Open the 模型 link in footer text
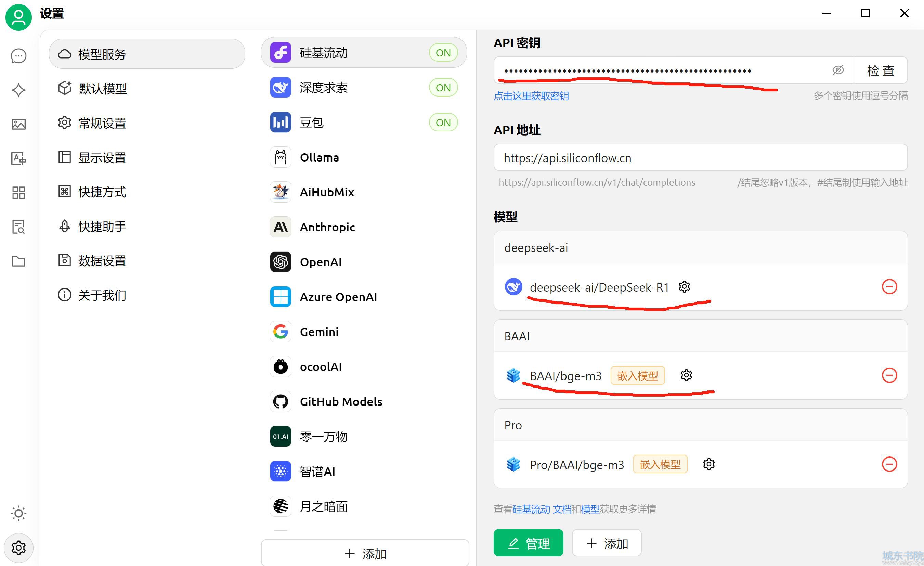924x566 pixels. [590, 509]
